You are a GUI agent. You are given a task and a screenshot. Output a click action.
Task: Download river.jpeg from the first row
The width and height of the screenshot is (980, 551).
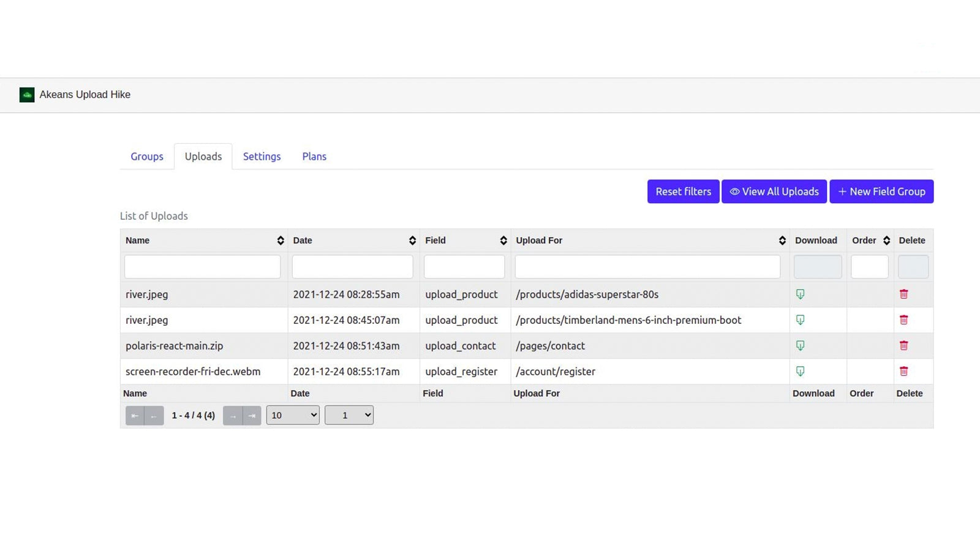coord(801,294)
